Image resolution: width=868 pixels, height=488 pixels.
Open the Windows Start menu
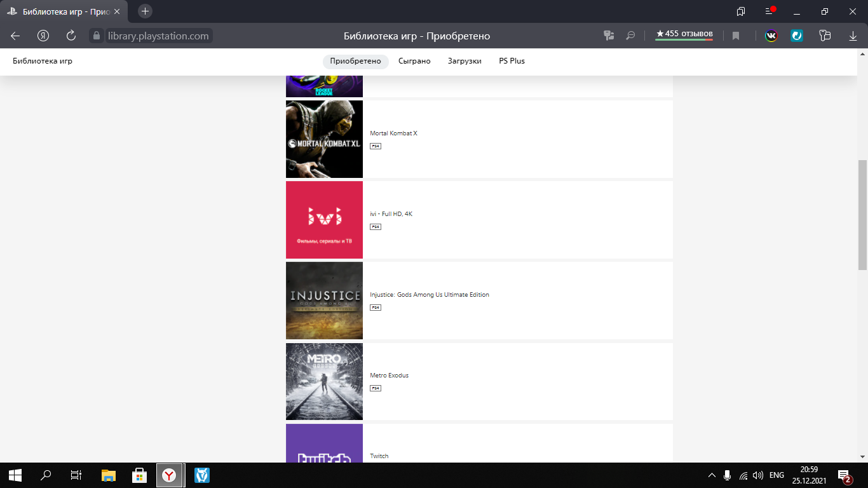[15, 475]
